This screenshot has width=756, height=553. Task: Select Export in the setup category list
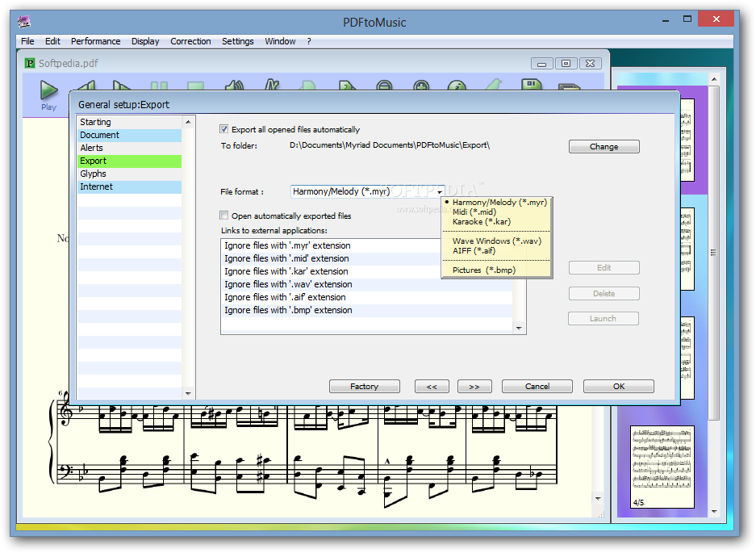click(129, 161)
